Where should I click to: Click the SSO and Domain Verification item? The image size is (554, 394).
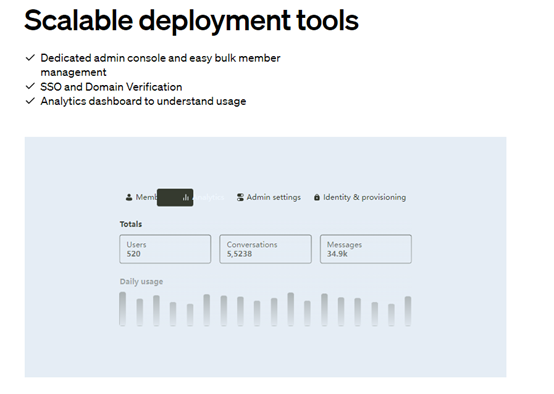click(x=111, y=87)
